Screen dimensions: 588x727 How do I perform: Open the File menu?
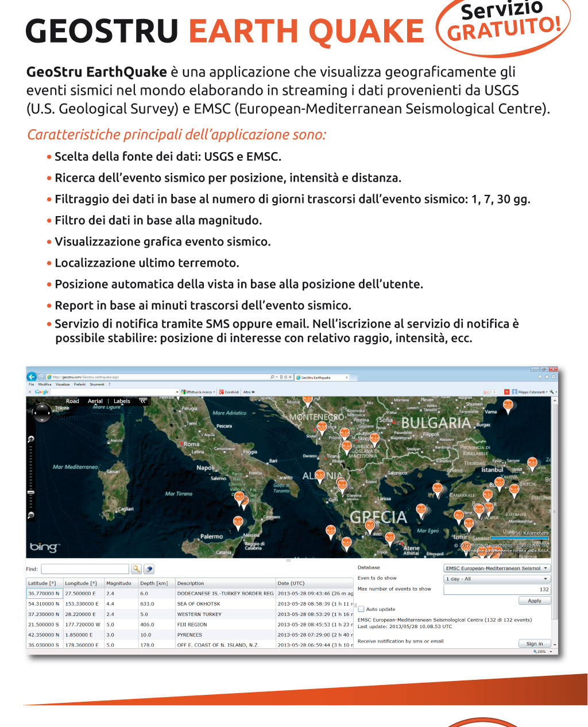point(31,384)
